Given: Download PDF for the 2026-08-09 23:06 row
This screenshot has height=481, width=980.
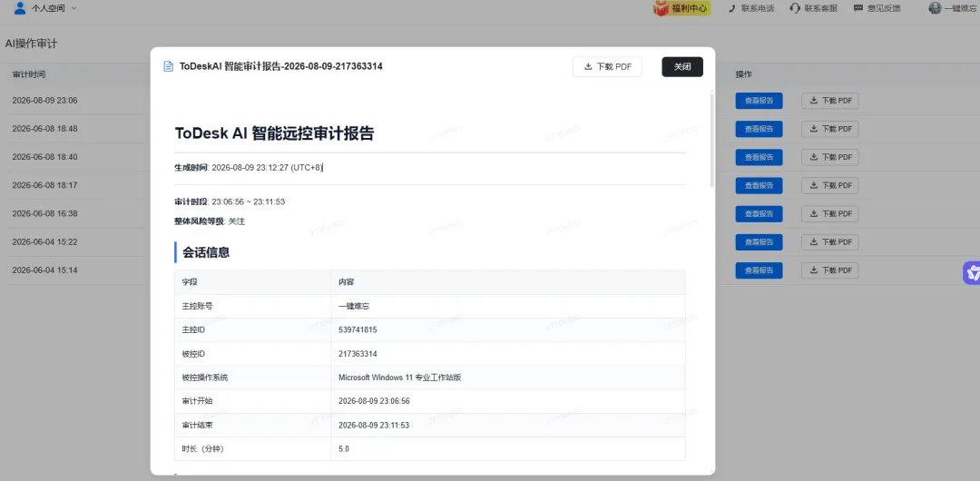Looking at the screenshot, I should click(x=830, y=101).
